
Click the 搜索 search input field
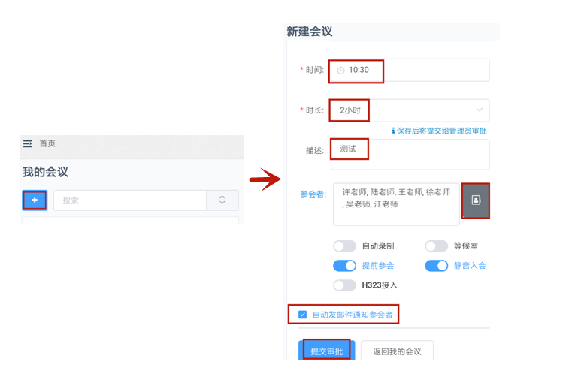click(130, 200)
